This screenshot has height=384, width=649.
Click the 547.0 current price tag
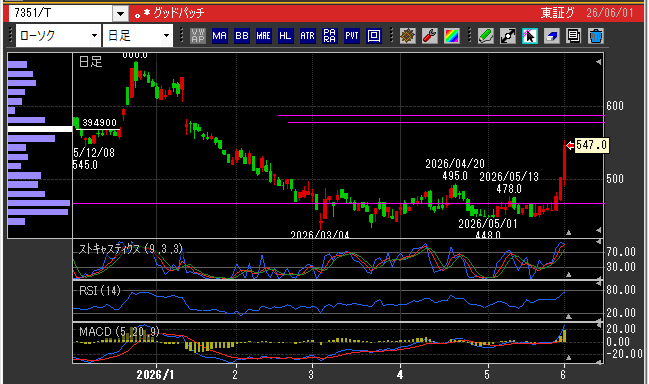click(x=592, y=145)
